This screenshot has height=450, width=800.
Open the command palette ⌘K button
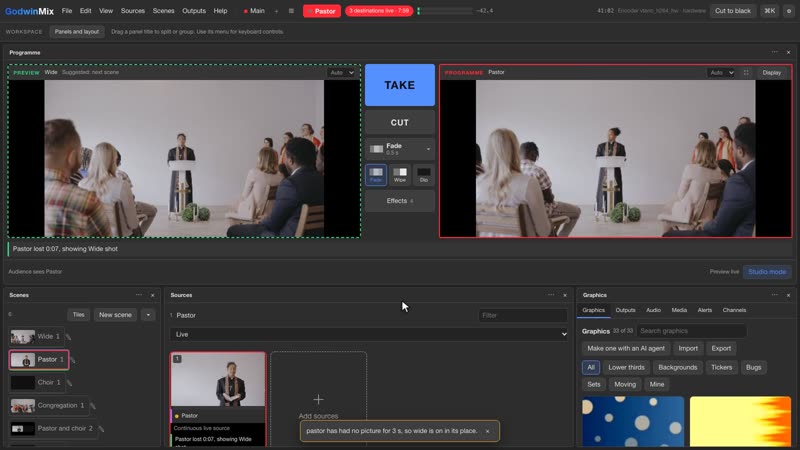[769, 11]
